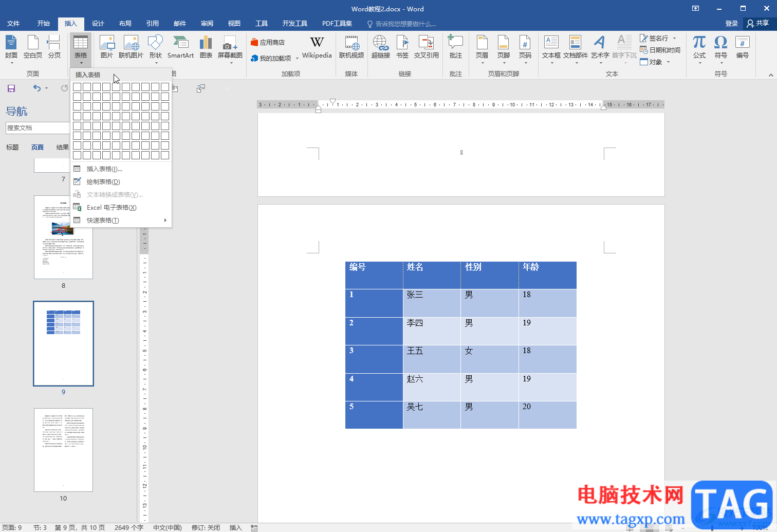
Task: Click the Ribbon Display Options icon
Action: point(695,9)
